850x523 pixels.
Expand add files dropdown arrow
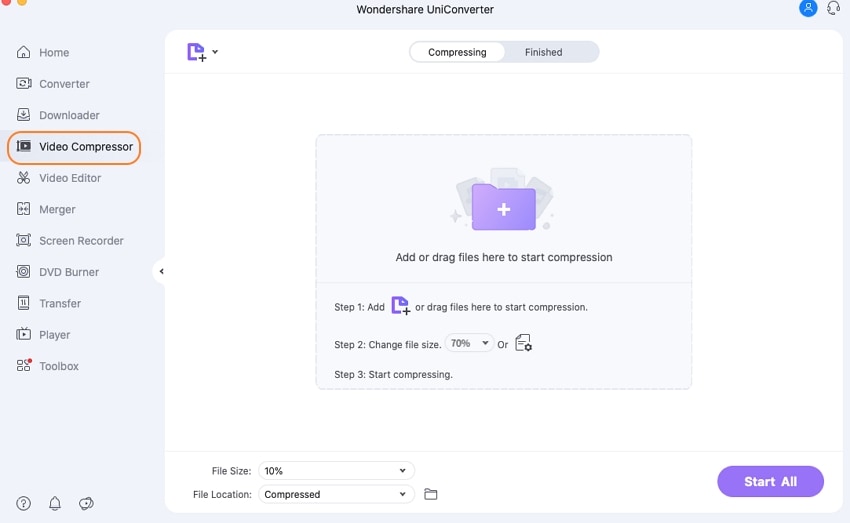point(215,52)
